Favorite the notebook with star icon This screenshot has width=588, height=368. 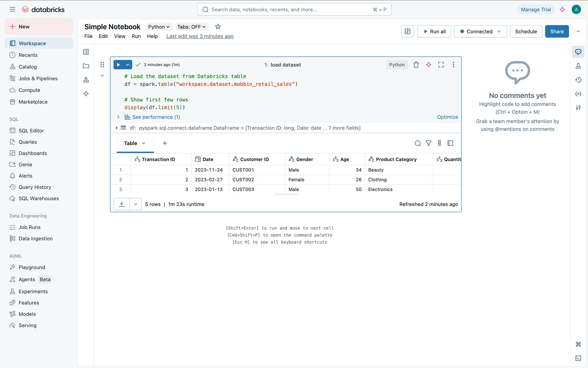(218, 27)
